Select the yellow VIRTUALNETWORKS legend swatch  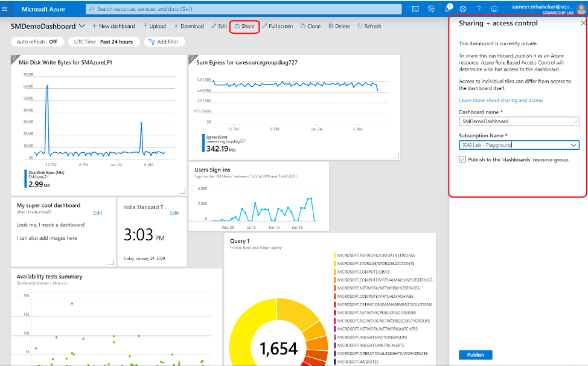pyautogui.click(x=334, y=255)
